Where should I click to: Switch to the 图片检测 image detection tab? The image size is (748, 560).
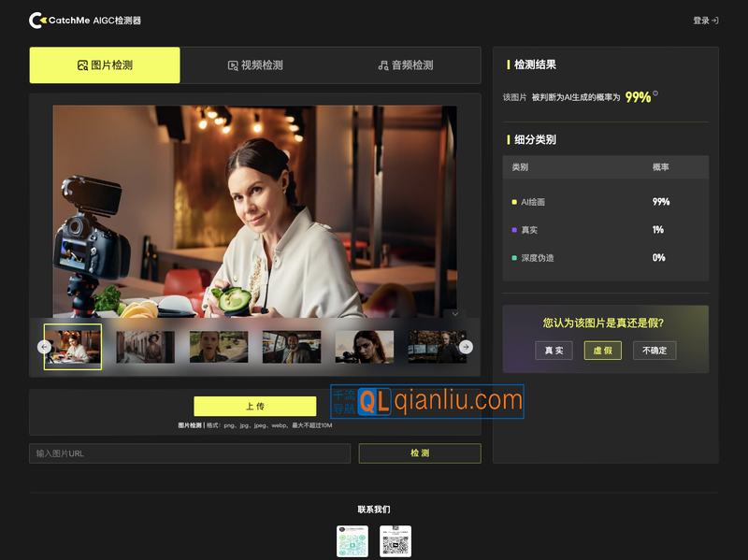click(105, 65)
